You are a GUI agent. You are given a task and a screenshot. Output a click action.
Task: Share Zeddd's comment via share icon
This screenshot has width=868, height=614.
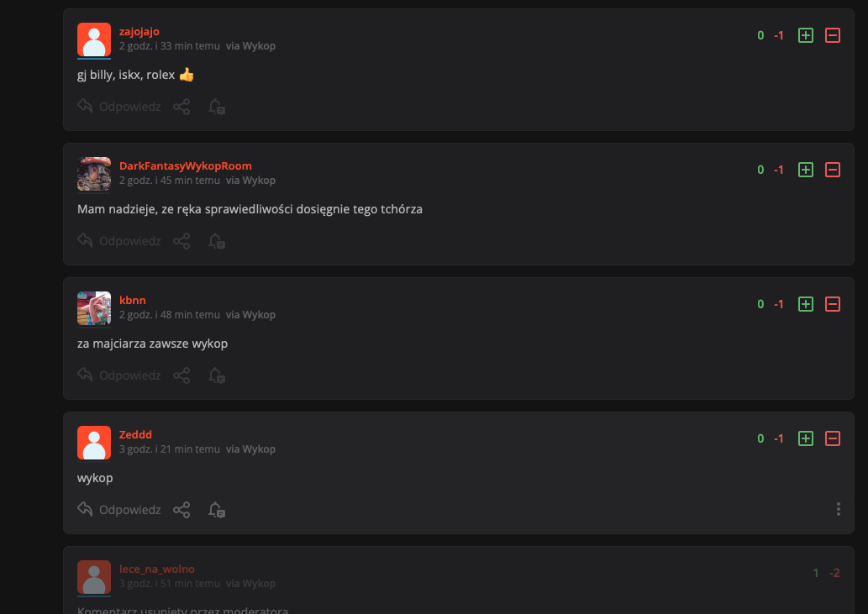point(181,510)
